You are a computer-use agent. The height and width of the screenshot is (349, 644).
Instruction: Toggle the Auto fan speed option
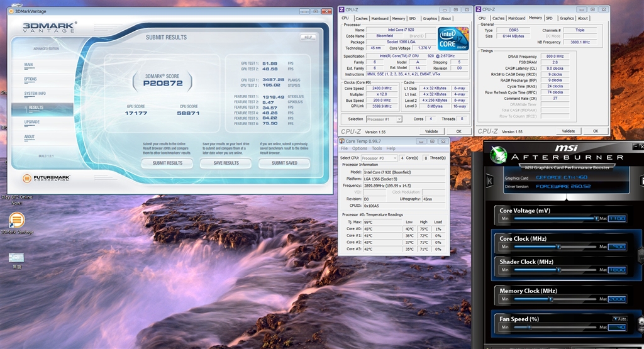(619, 319)
